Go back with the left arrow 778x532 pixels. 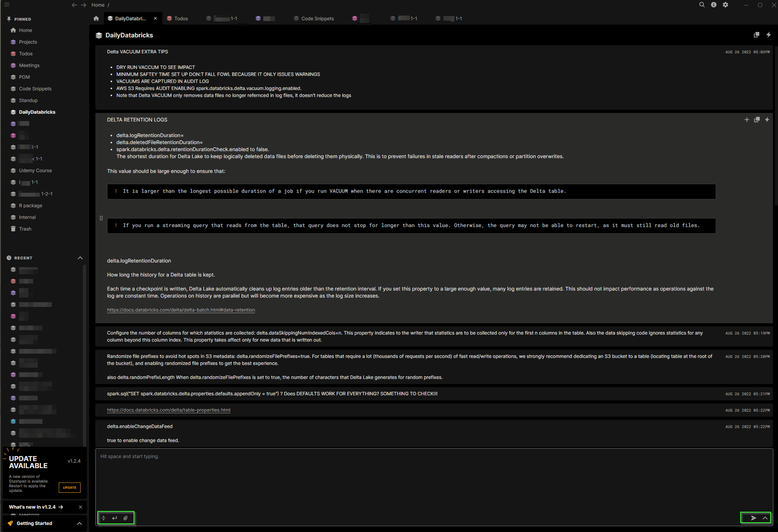point(74,5)
